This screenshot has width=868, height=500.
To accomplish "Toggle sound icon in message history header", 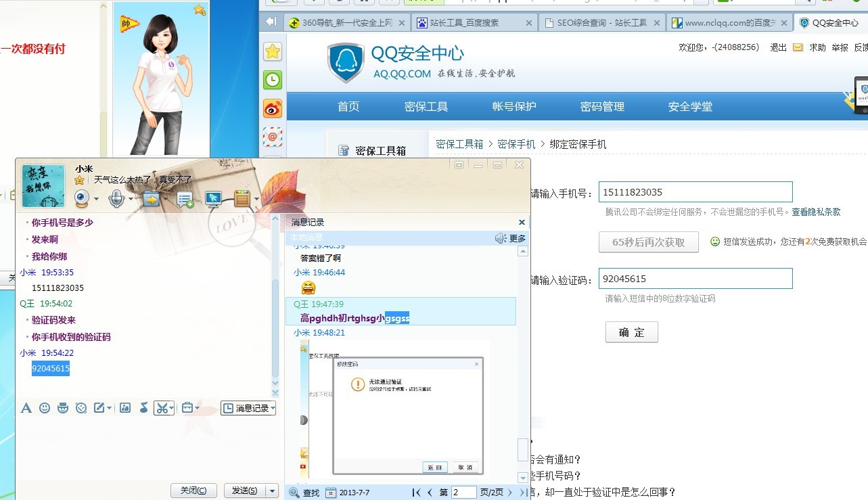I will pos(501,238).
